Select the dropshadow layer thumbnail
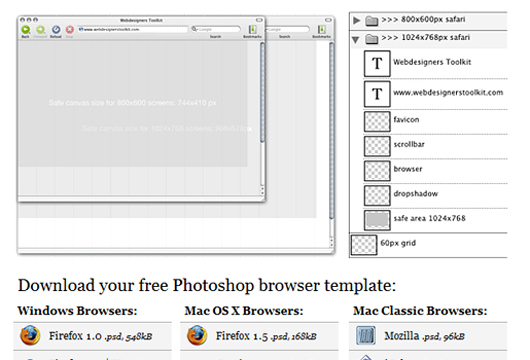Viewport: 530px width, 360px height. tap(377, 195)
